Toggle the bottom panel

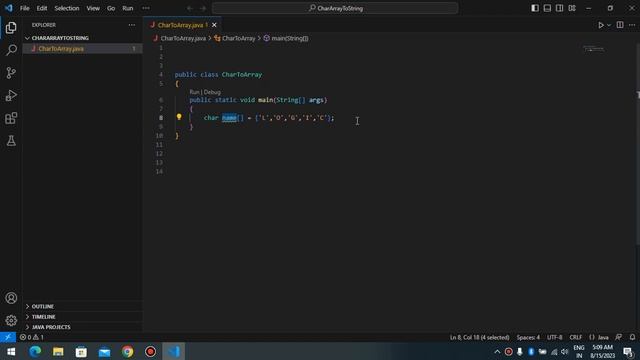(x=547, y=8)
